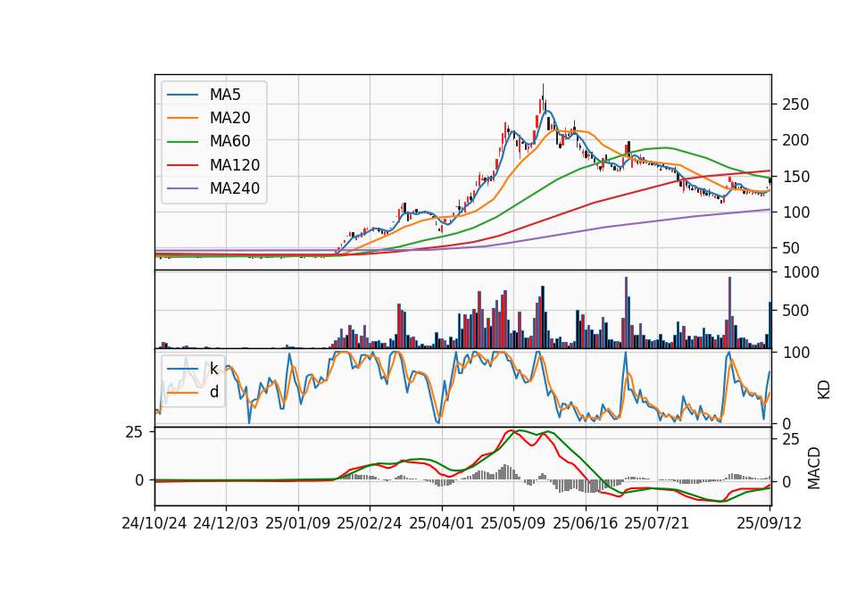Click the green MA60 legend line sample
The image size is (857, 616).
182,142
